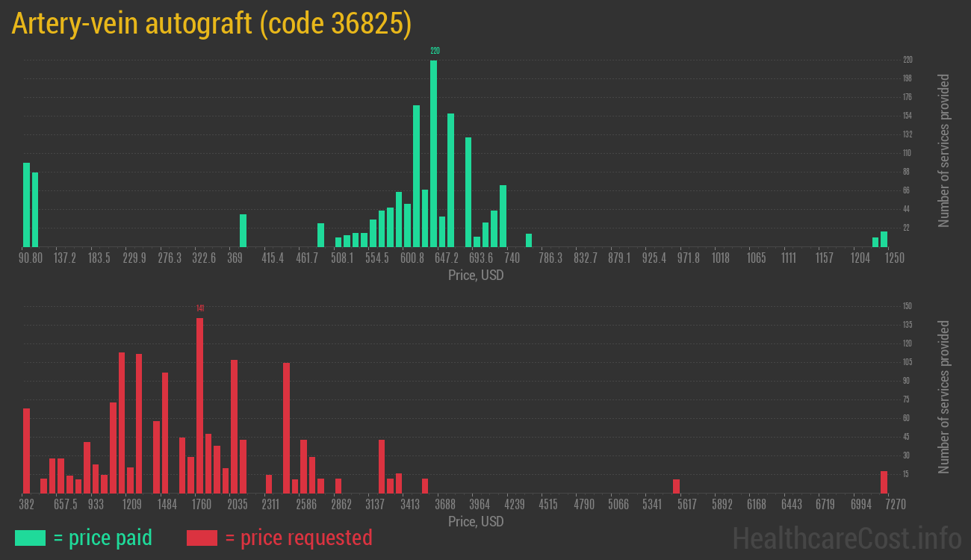This screenshot has width=971, height=560.
Task: Click the leftmost green bar at 90.80
Action: [x=27, y=205]
